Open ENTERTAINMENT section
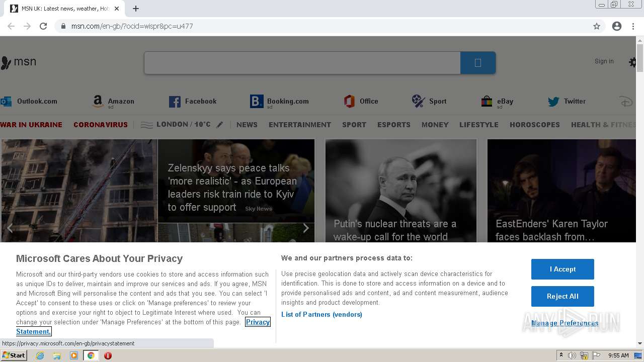644x362 pixels. coord(300,125)
